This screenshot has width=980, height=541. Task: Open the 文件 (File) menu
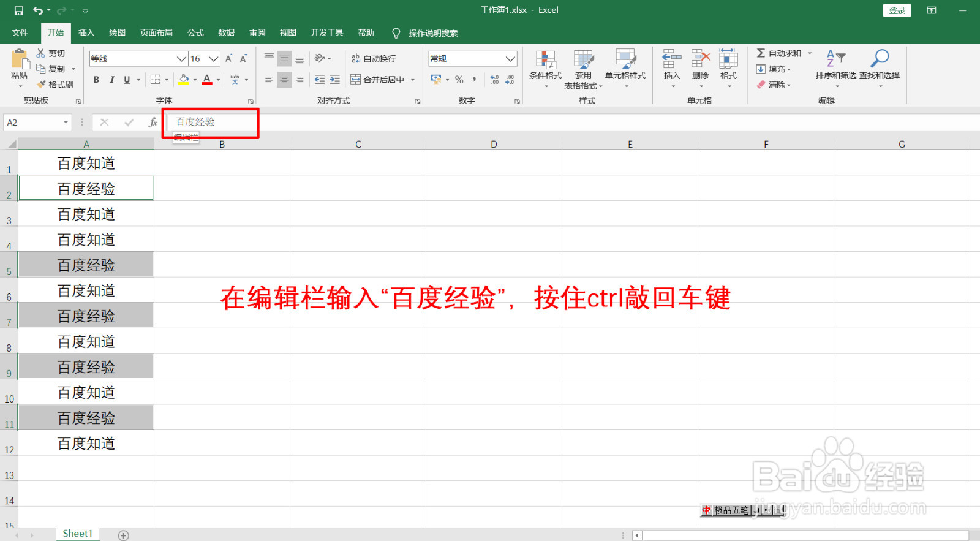tap(20, 33)
